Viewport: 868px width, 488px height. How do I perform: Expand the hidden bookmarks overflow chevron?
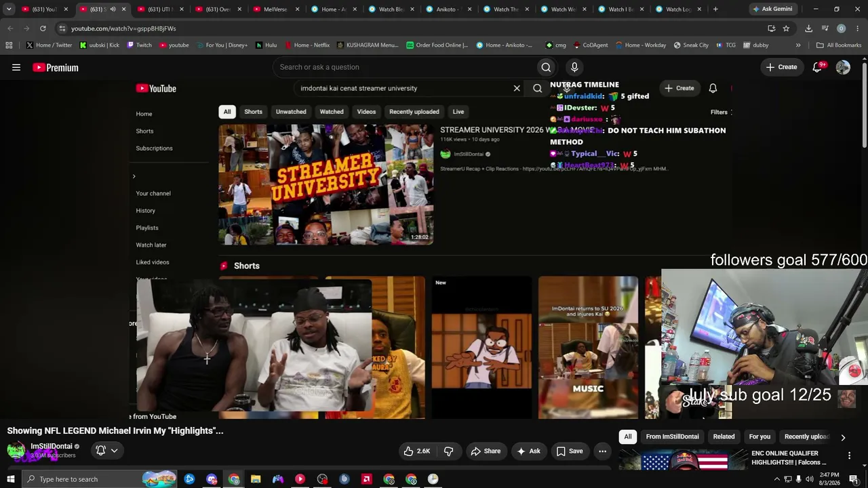(798, 45)
